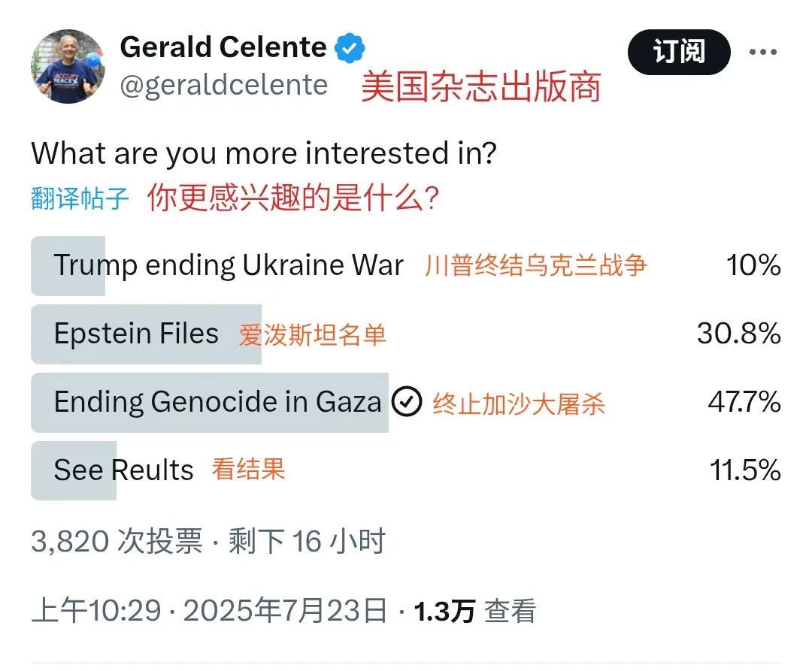The image size is (812, 671).
Task: Select the See Reults poll option
Action: coord(123,470)
